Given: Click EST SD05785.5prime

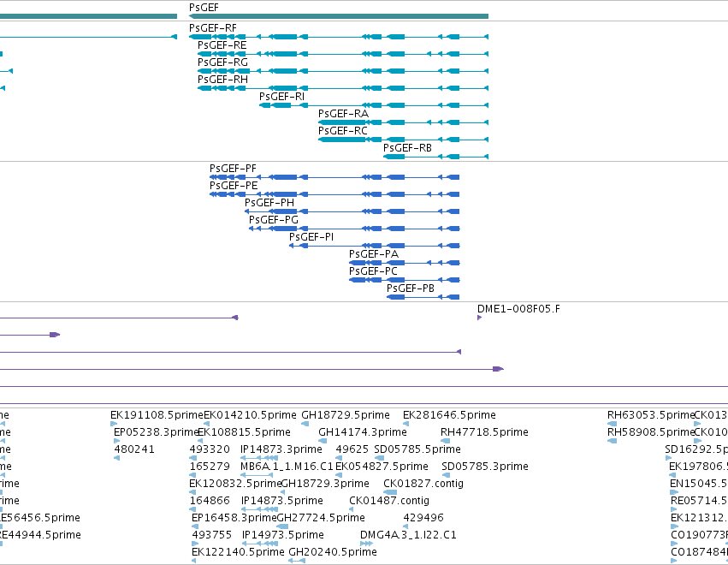Looking at the screenshot, I should click(417, 449).
